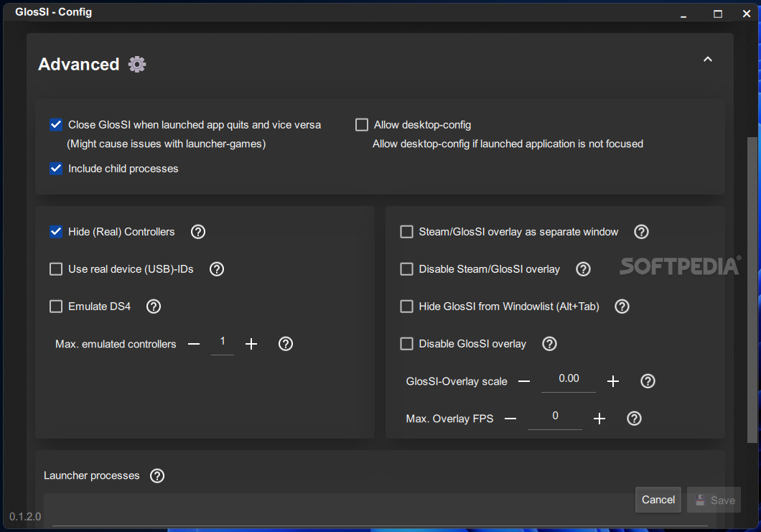Show help for Max. Overlay FPS
761x532 pixels.
tap(634, 419)
